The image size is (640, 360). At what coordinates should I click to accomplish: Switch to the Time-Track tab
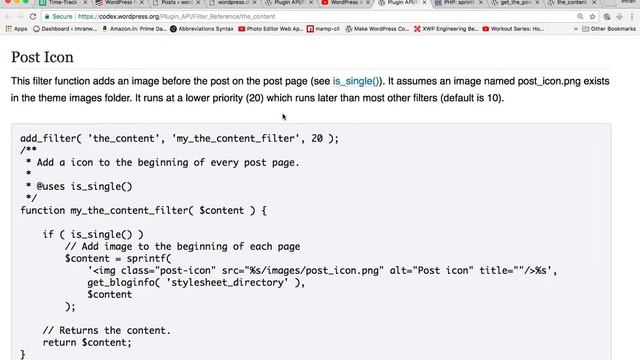tap(63, 3)
